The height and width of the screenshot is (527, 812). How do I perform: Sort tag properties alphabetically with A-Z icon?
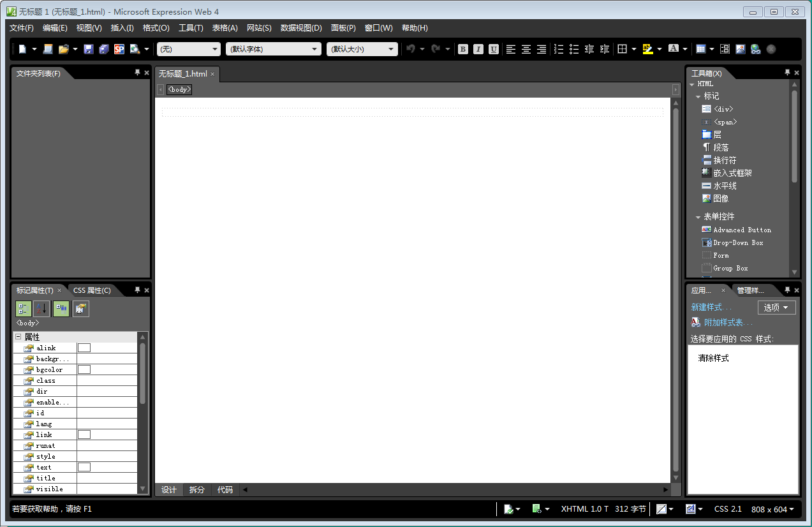(x=41, y=309)
